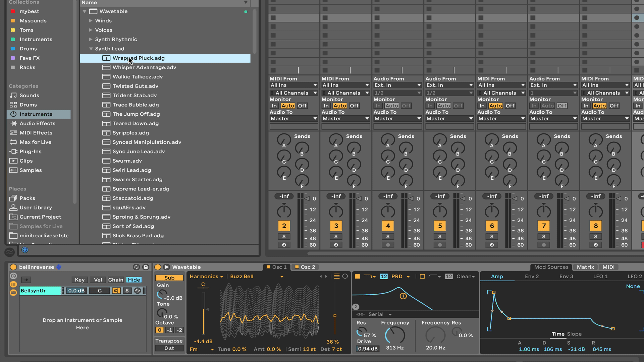
Task: Click the Hide button in the chain list
Action: [134, 280]
